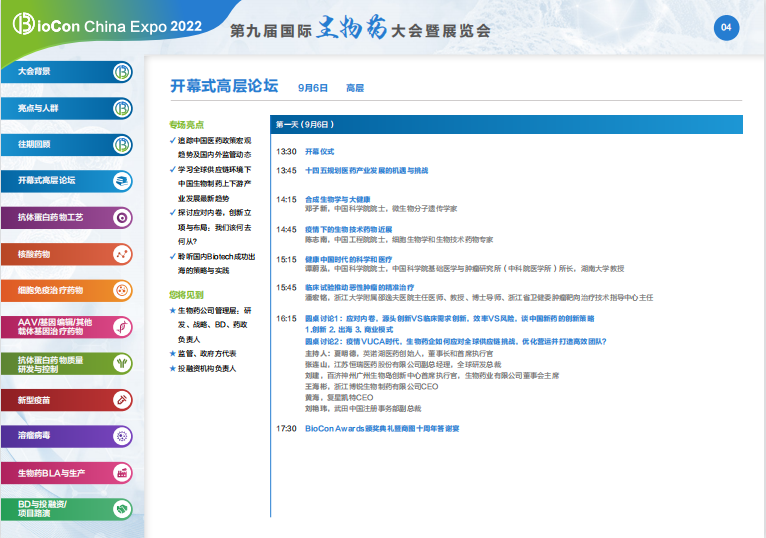Click the 13:30 开幕仪式 agenda title

320,151
